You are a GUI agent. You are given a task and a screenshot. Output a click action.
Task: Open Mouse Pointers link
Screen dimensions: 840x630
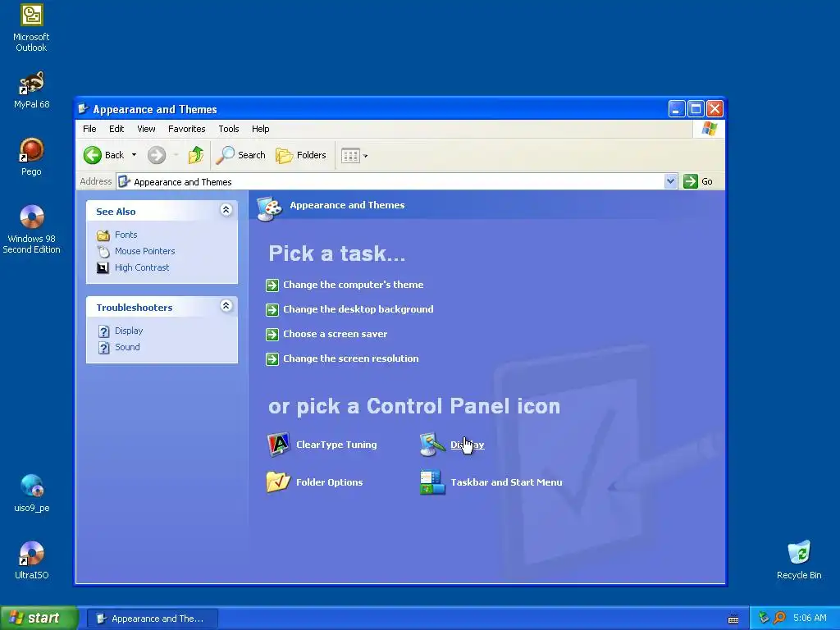[144, 251]
